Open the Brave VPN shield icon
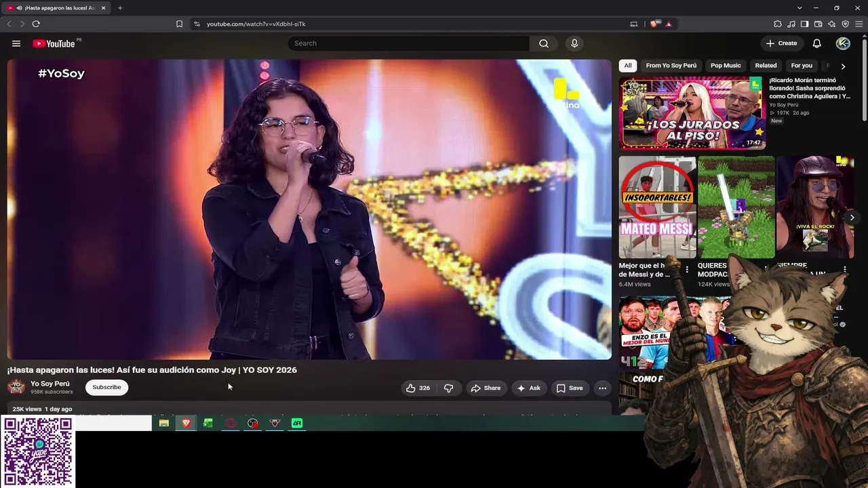Viewport: 868px width, 488px height. (845, 24)
